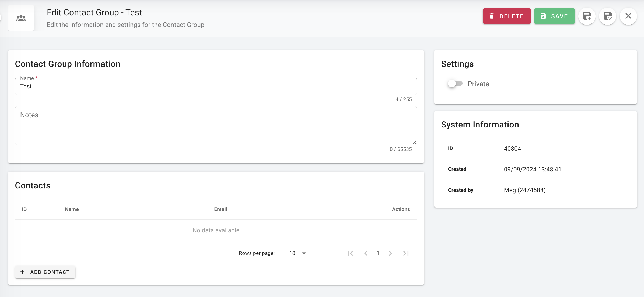Click the save and close icon
Viewport: 644px width, 297px height.
608,16
